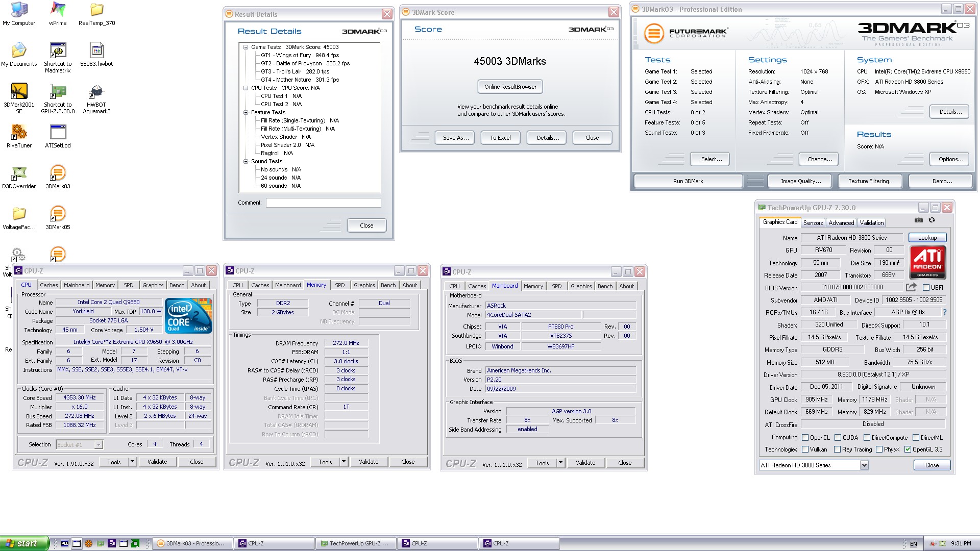Click the Lookup button in GPU-Z

pyautogui.click(x=927, y=238)
